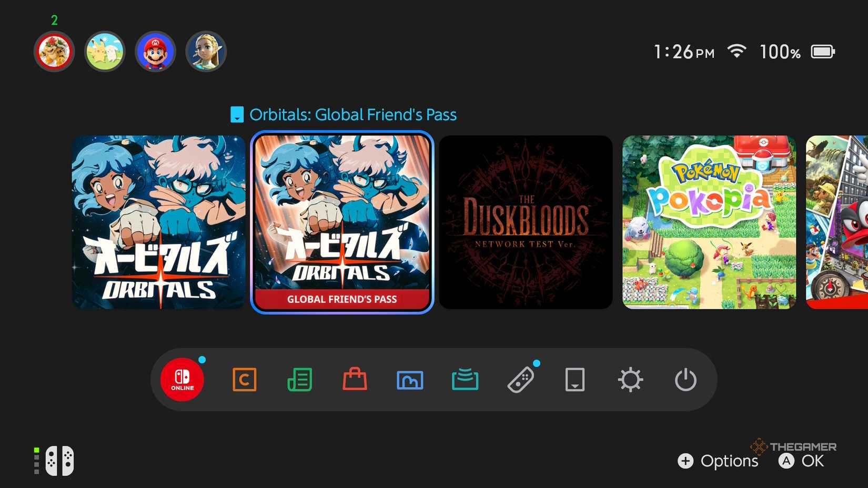Click the green friend count 2
The image size is (868, 488).
coord(54,21)
